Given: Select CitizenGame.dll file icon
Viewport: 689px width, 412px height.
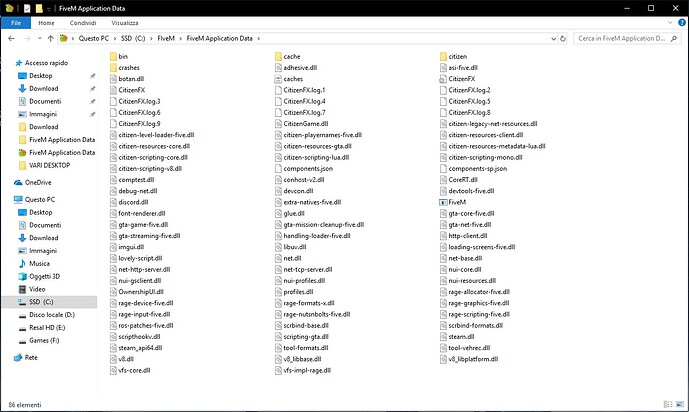Looking at the screenshot, I should point(278,124).
